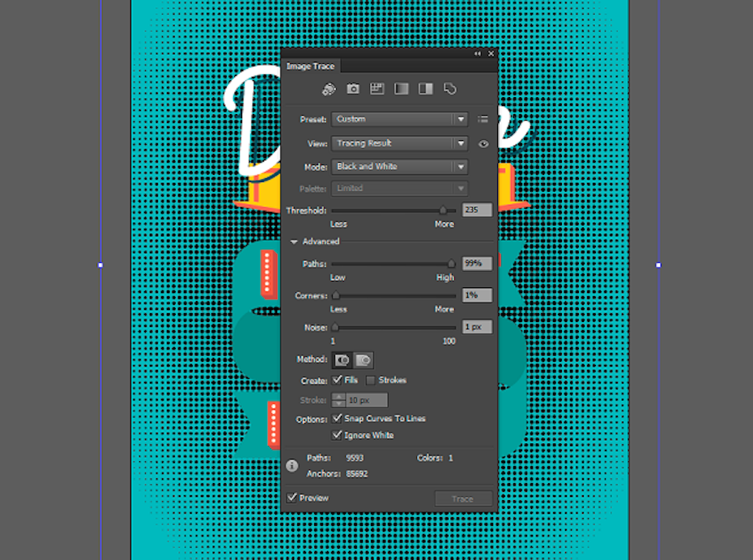Select the High Color camera preset icon
The height and width of the screenshot is (560, 753).
click(353, 89)
